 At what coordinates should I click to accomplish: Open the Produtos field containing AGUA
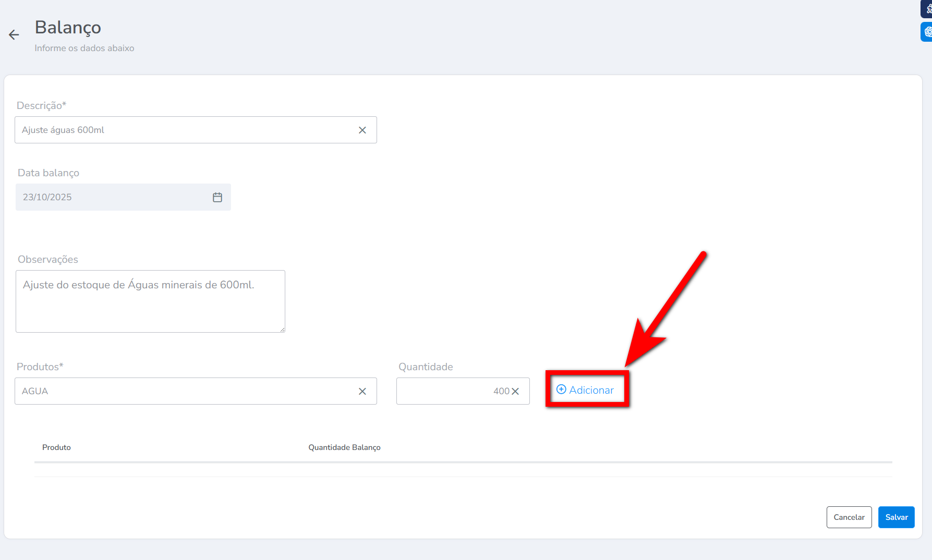pyautogui.click(x=185, y=392)
